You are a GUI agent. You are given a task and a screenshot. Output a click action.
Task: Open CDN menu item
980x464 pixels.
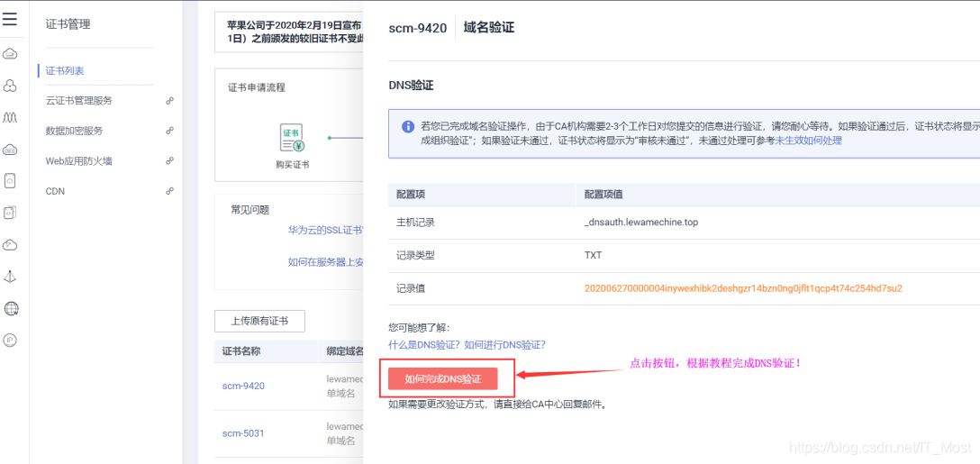pyautogui.click(x=55, y=191)
